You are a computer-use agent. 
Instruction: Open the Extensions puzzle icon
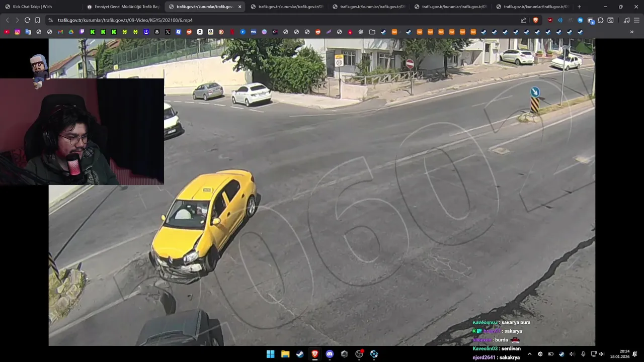pyautogui.click(x=600, y=20)
